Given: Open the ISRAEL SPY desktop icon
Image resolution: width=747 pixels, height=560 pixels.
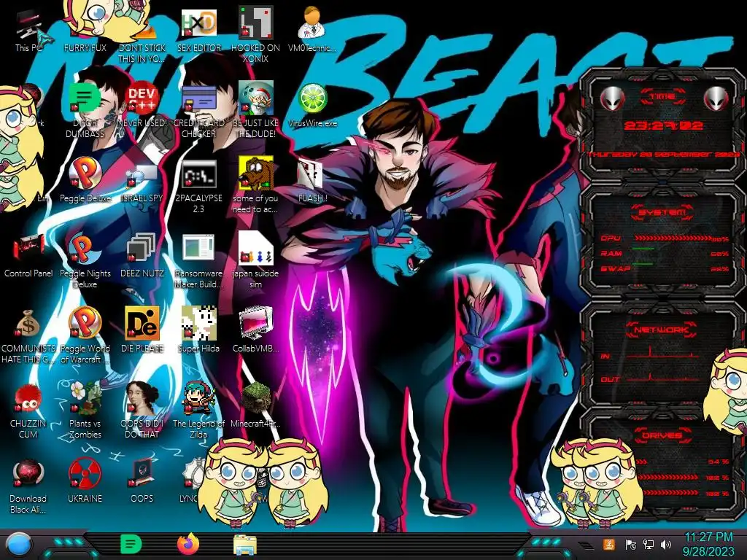Looking at the screenshot, I should click(142, 182).
